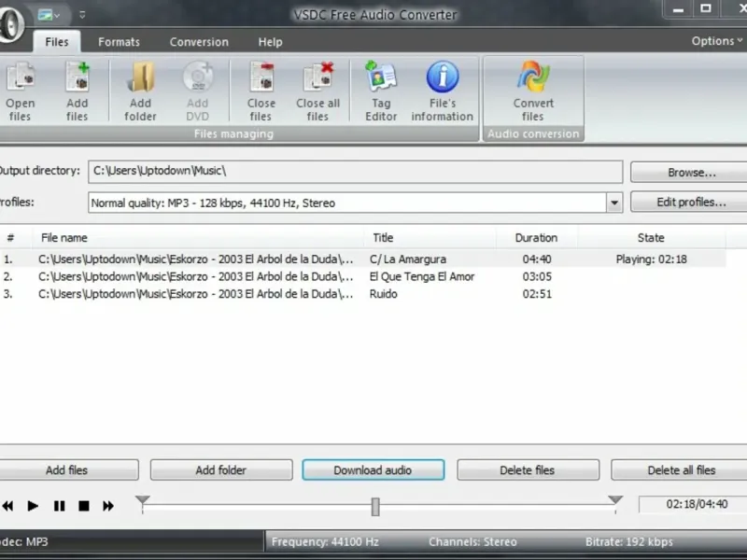This screenshot has height=560, width=747.
Task: Switch to the Formats tab
Action: click(x=119, y=42)
